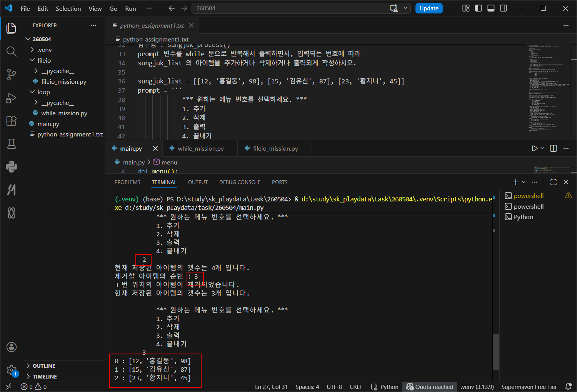Switch to the PORTS panel tab
The height and width of the screenshot is (392, 577).
click(280, 182)
